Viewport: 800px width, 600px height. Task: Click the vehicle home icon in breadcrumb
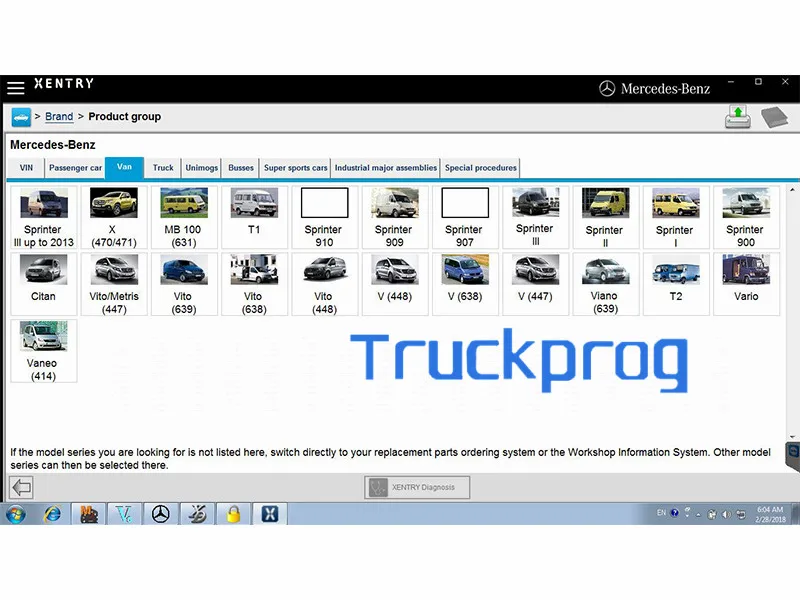pyautogui.click(x=21, y=117)
